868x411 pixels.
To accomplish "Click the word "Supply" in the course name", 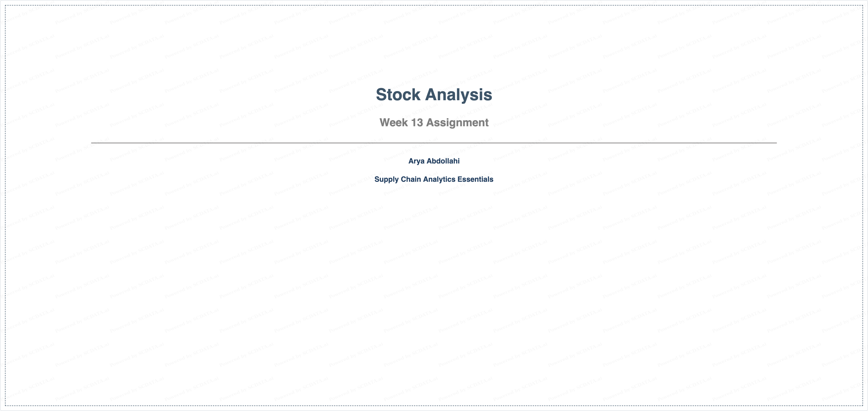I will coord(387,179).
